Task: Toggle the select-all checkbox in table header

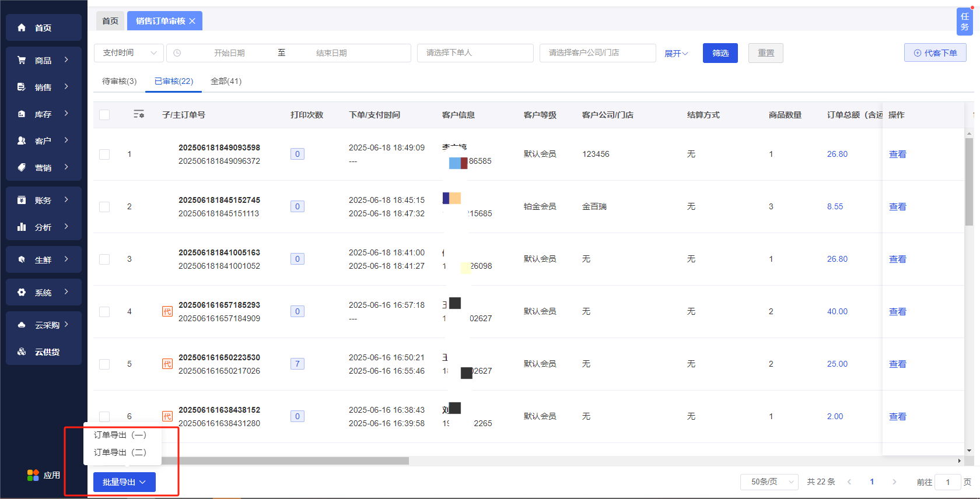Action: [104, 115]
